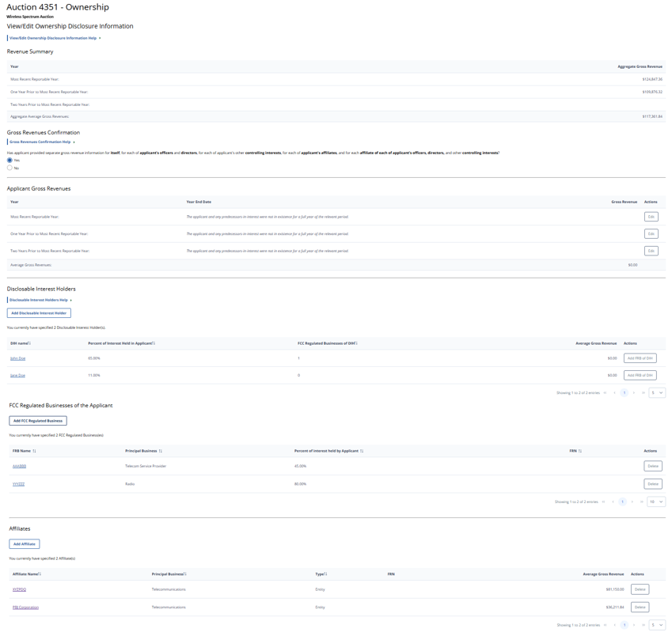Click sort icon beside FRB Name header
Screen dimensions: 672x636
click(34, 451)
